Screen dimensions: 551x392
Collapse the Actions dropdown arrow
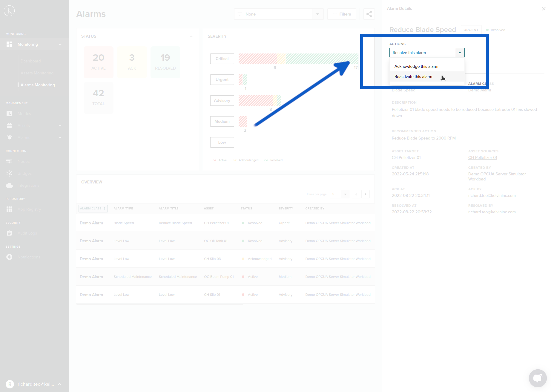click(x=460, y=53)
